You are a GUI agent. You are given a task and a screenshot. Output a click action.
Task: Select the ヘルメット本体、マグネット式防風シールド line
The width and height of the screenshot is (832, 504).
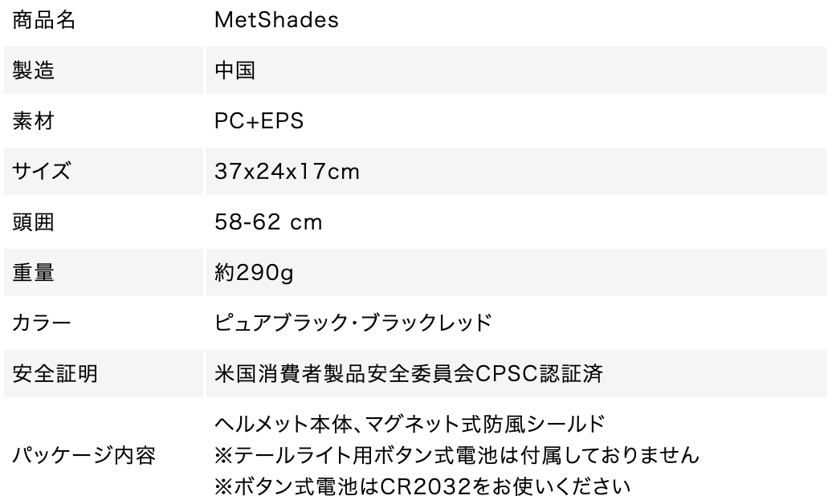click(410, 424)
